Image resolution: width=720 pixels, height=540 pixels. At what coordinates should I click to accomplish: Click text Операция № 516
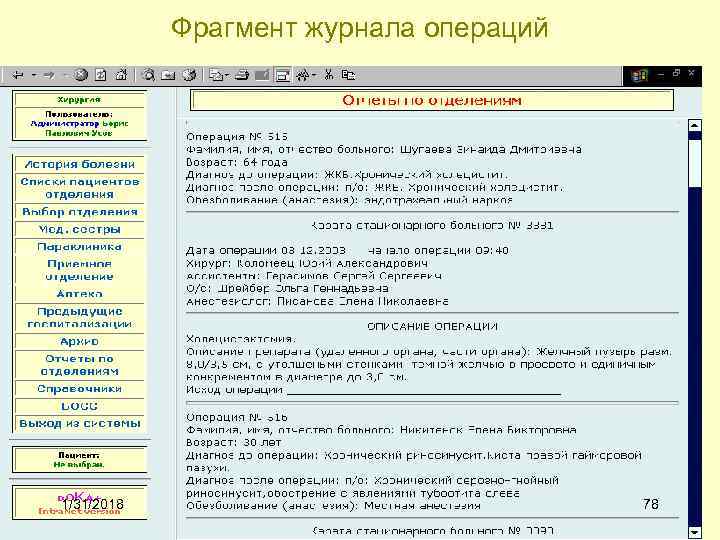coord(237,417)
